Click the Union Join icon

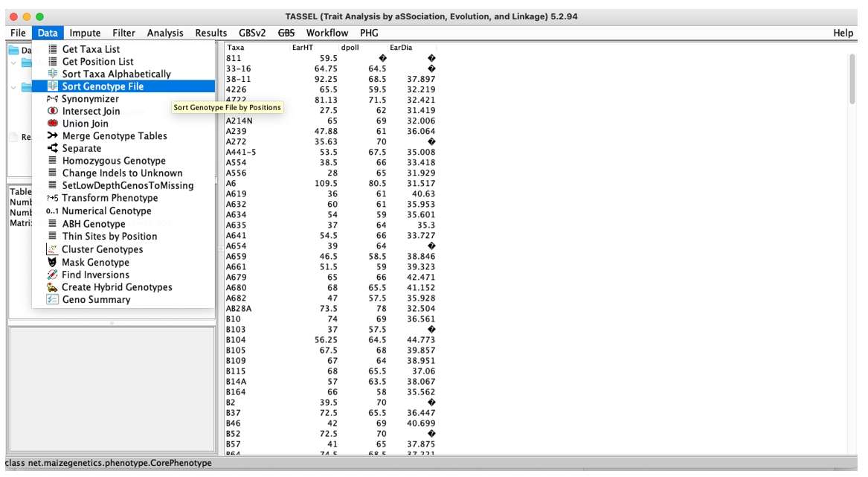pyautogui.click(x=53, y=123)
